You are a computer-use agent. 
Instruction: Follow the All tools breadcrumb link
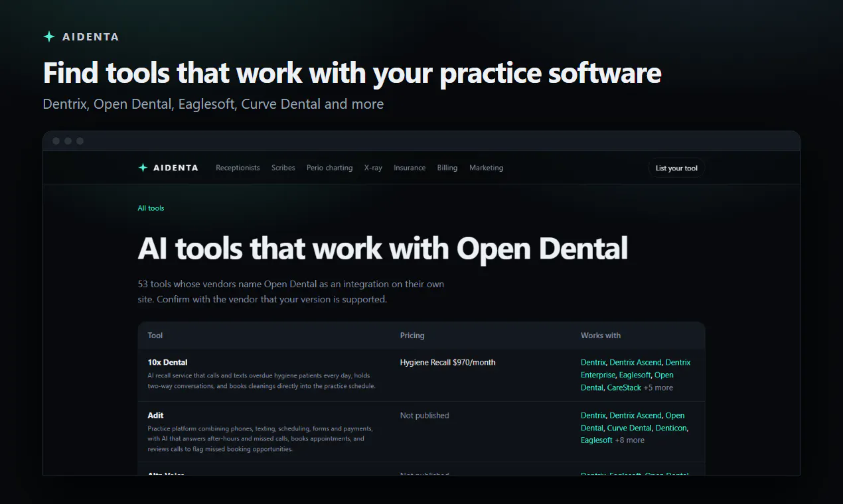point(151,208)
